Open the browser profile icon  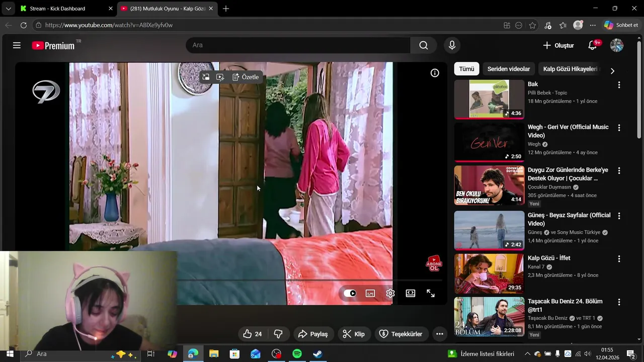click(578, 25)
